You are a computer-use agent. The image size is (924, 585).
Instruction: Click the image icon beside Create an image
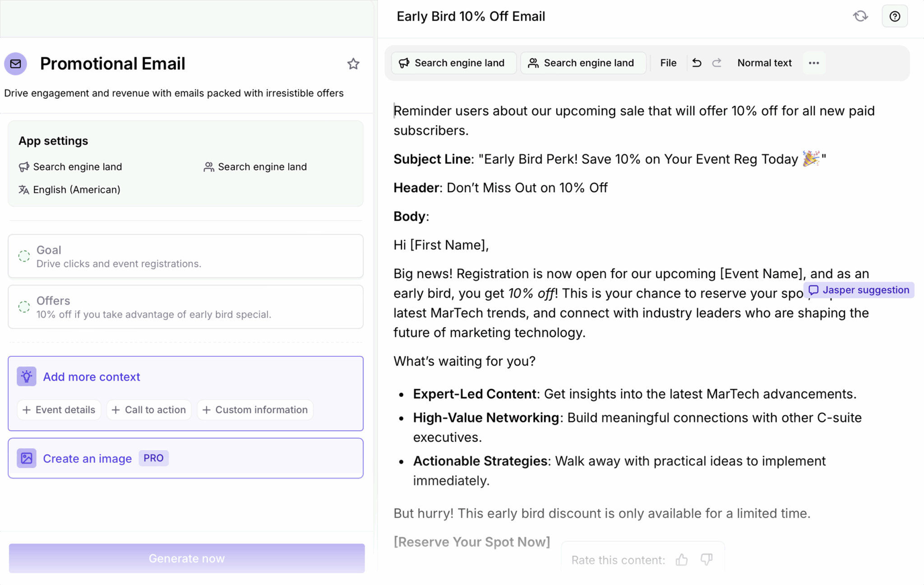pos(27,458)
